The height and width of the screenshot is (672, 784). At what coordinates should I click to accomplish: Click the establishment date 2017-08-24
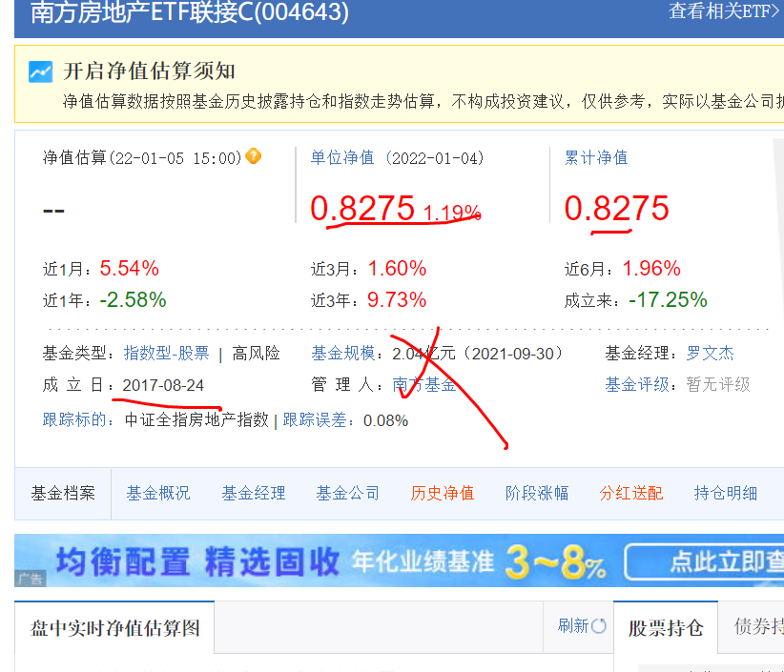point(163,385)
